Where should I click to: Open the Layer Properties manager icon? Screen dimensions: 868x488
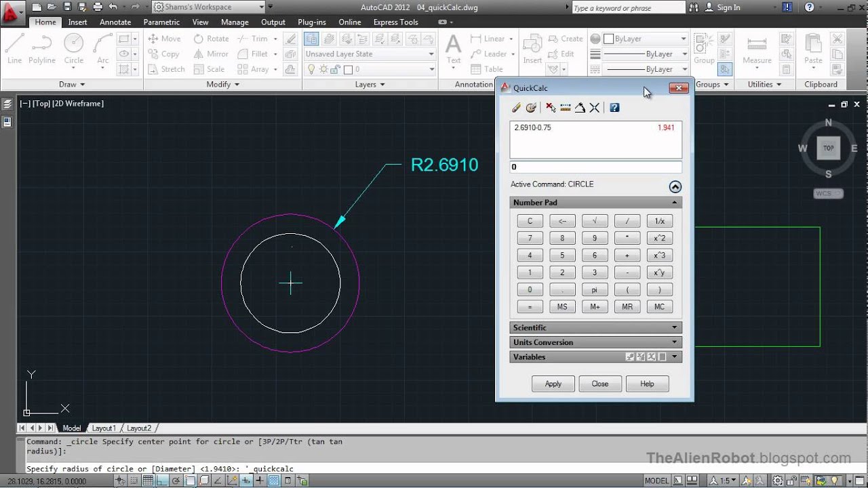point(312,39)
